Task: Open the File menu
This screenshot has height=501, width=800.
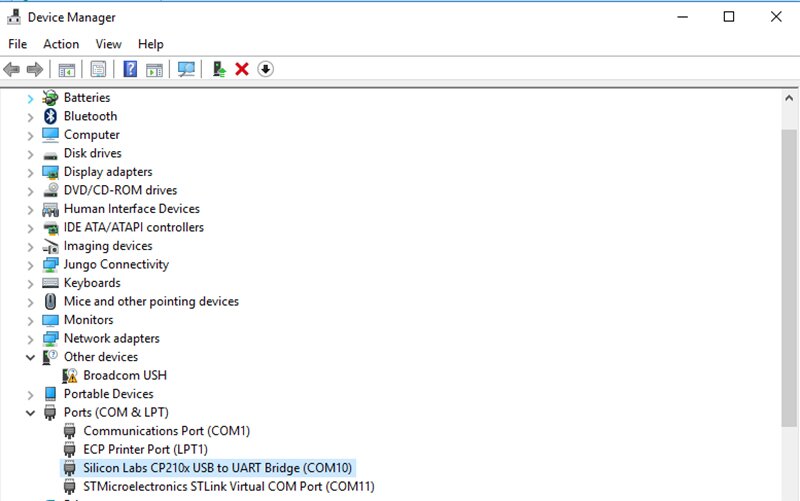Action: [x=17, y=44]
